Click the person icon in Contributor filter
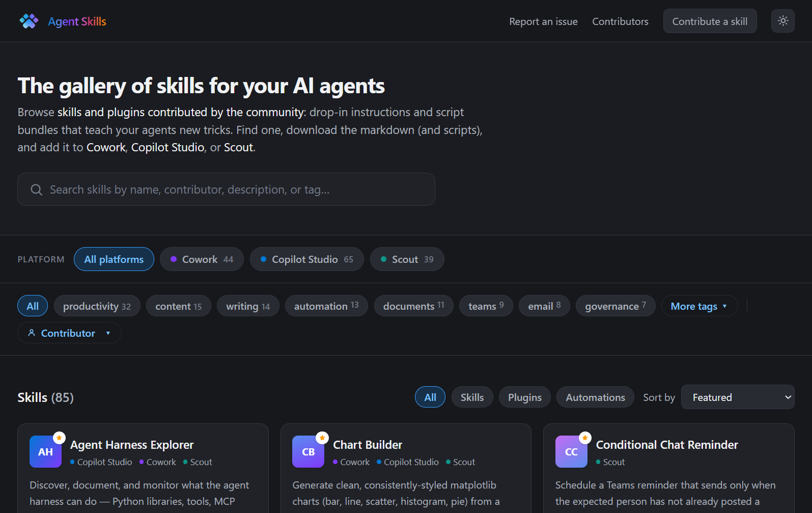This screenshot has height=513, width=812. pyautogui.click(x=32, y=333)
